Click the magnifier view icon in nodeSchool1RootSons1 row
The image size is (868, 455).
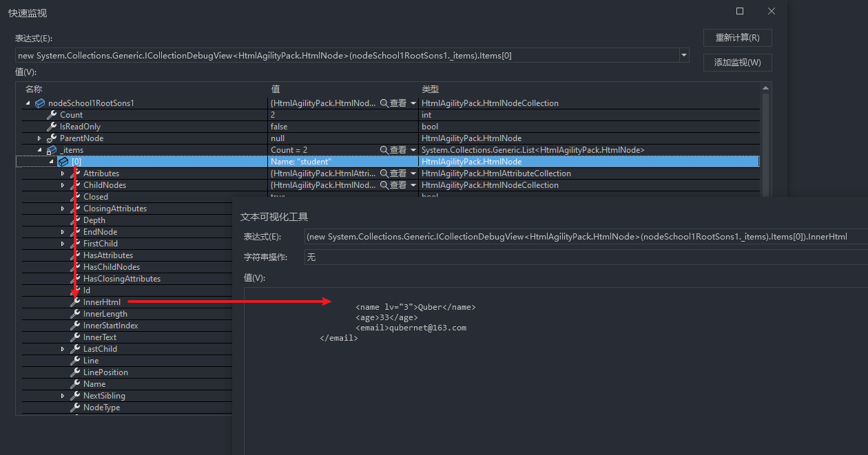[x=384, y=103]
